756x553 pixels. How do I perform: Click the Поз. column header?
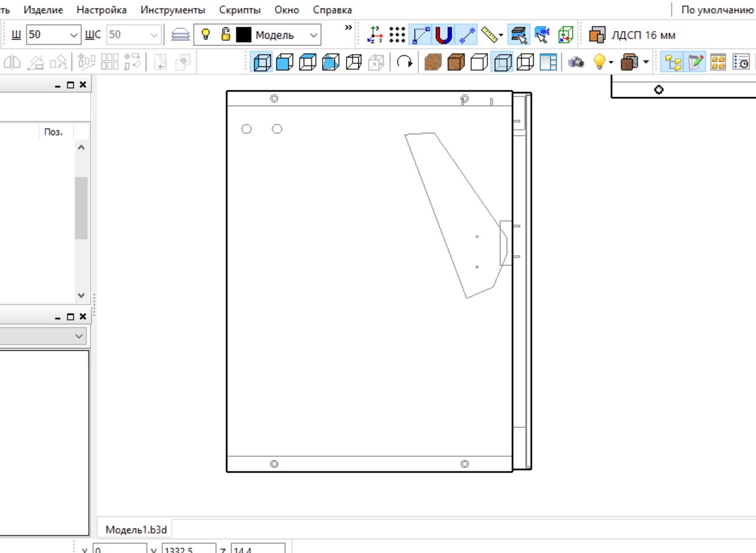coord(53,132)
